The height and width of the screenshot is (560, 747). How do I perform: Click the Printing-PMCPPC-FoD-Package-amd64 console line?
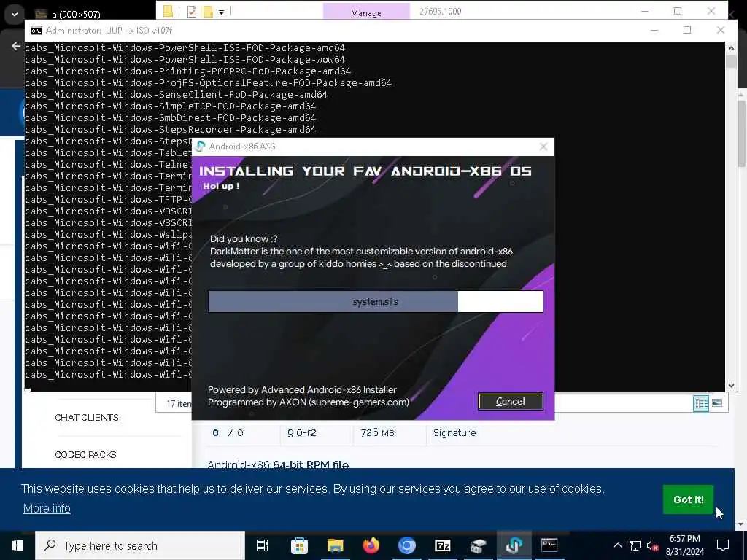pos(187,71)
